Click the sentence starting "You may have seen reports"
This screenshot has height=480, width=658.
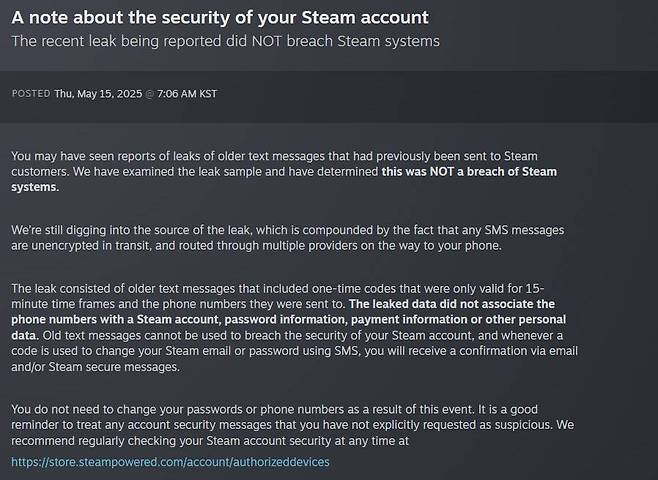(150, 156)
